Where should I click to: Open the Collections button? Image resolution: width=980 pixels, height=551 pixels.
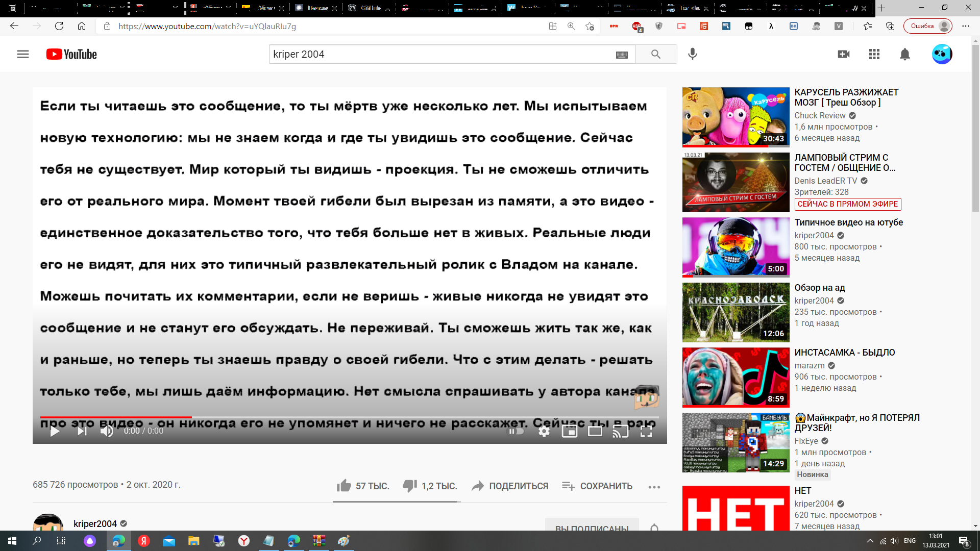point(890,26)
